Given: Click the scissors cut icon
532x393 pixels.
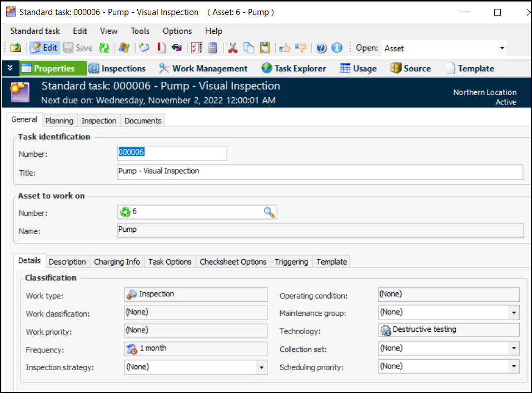Looking at the screenshot, I should [233, 48].
